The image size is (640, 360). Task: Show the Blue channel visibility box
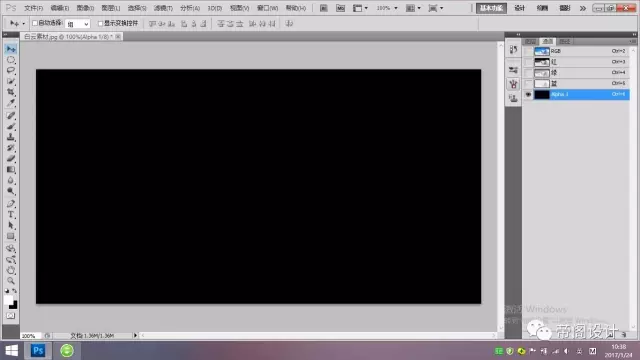coord(528,83)
